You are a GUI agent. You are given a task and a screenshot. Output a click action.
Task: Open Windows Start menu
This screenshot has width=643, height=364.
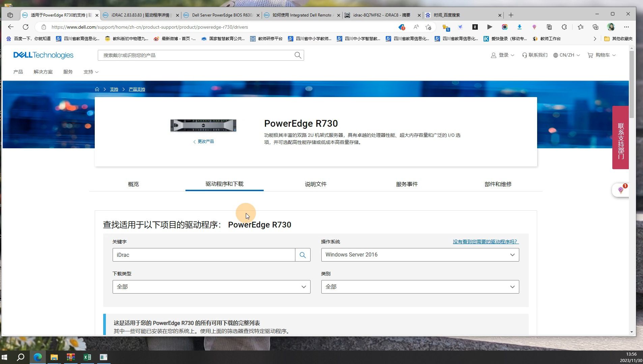tap(4, 357)
